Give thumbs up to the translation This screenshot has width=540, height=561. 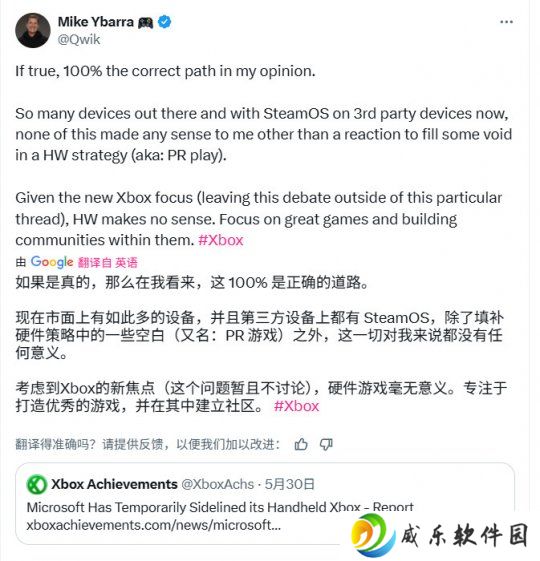click(x=301, y=444)
